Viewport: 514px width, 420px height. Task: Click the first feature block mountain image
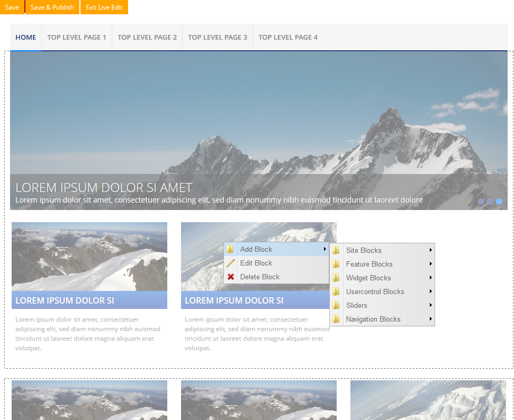coord(89,257)
